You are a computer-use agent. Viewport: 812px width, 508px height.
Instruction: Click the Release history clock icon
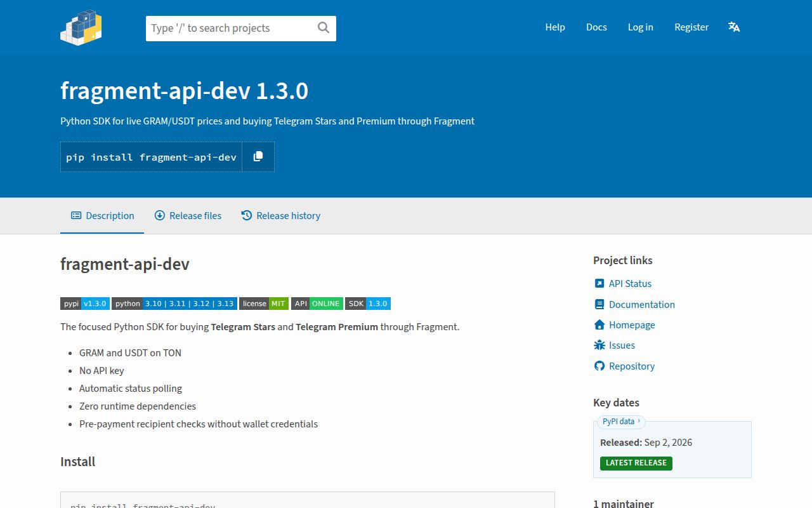pos(247,216)
